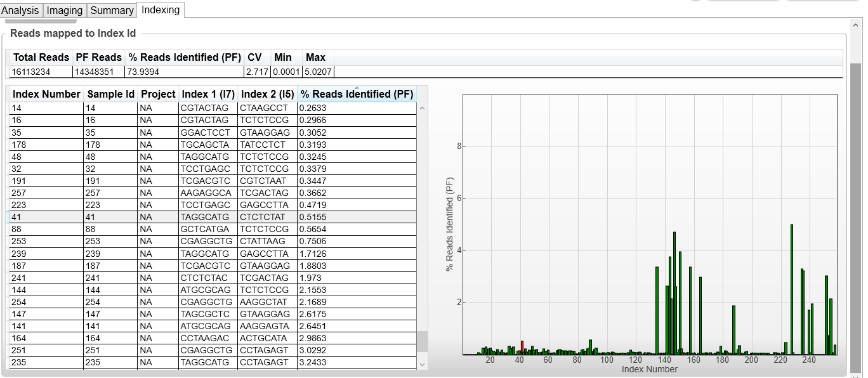
Task: Select row with index 223
Action: pyautogui.click(x=213, y=205)
